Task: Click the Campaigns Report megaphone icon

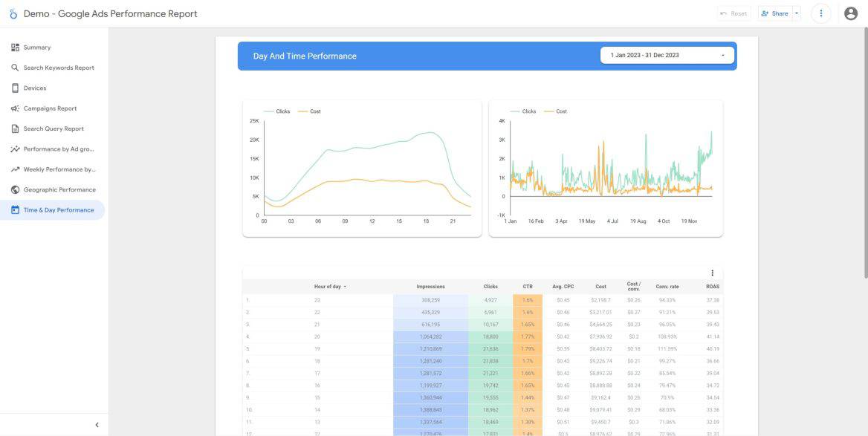Action: tap(15, 108)
